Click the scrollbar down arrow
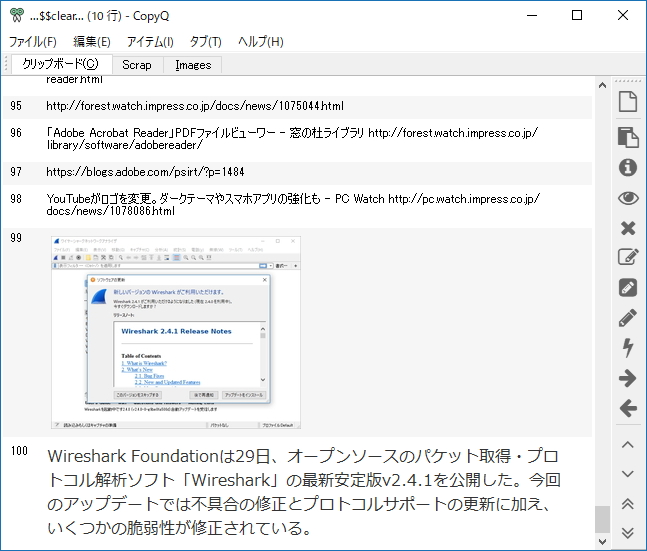Image resolution: width=647 pixels, height=551 pixels. (x=602, y=541)
